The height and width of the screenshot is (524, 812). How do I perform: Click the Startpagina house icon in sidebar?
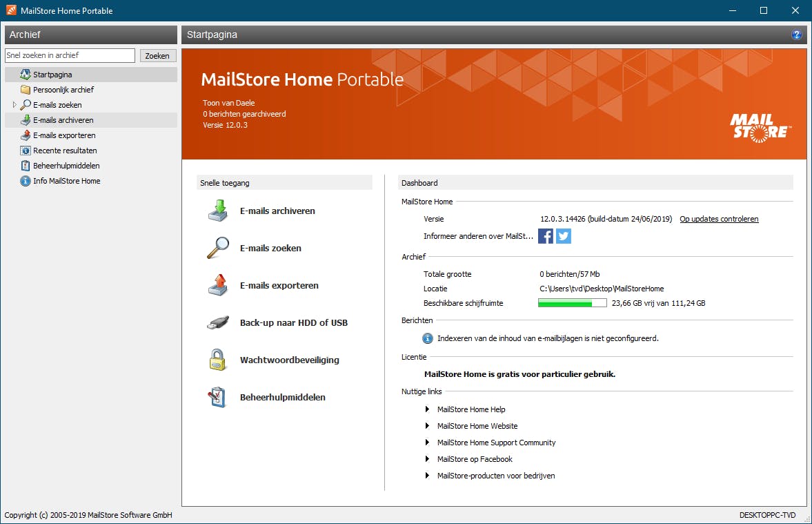tap(25, 74)
